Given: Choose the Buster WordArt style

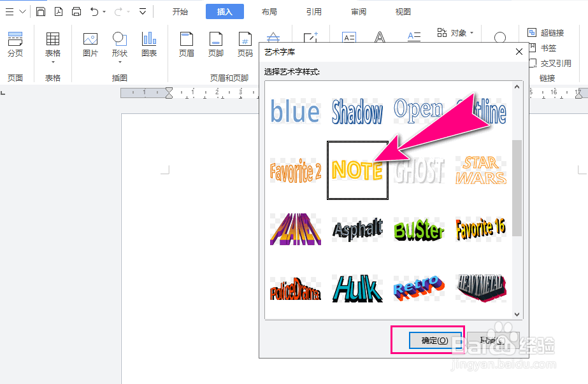Looking at the screenshot, I should (419, 229).
